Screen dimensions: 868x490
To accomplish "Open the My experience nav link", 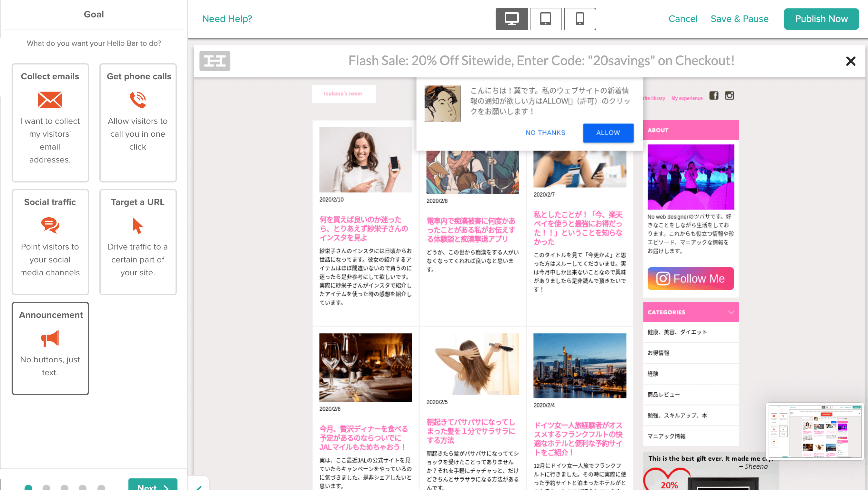I will 687,98.
